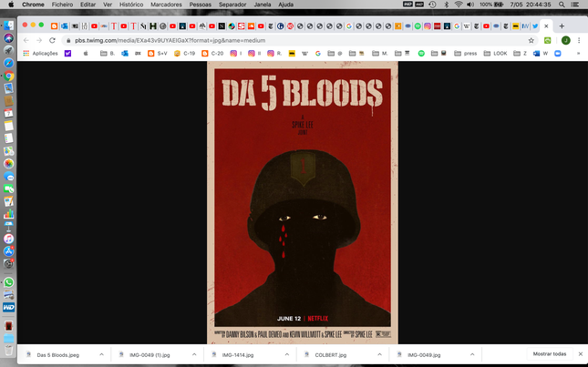Close the downloads bar
Screen dimensions: 588x367
click(x=581, y=354)
